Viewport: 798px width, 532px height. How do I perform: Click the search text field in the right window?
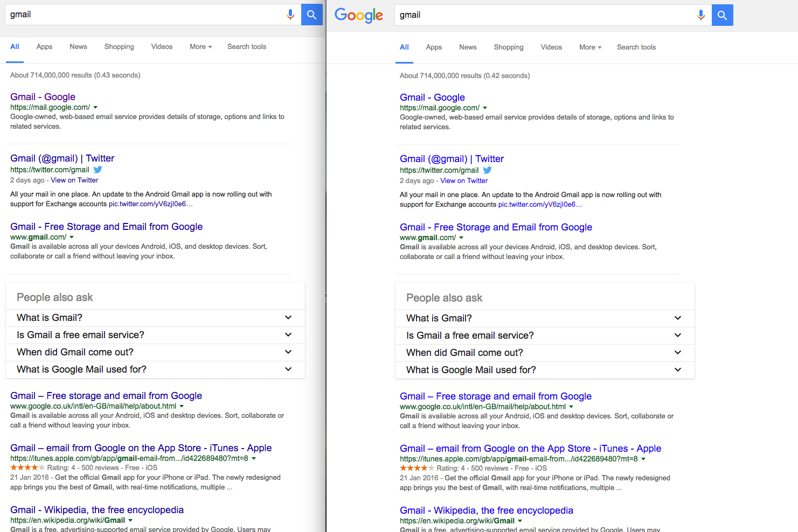(544, 15)
